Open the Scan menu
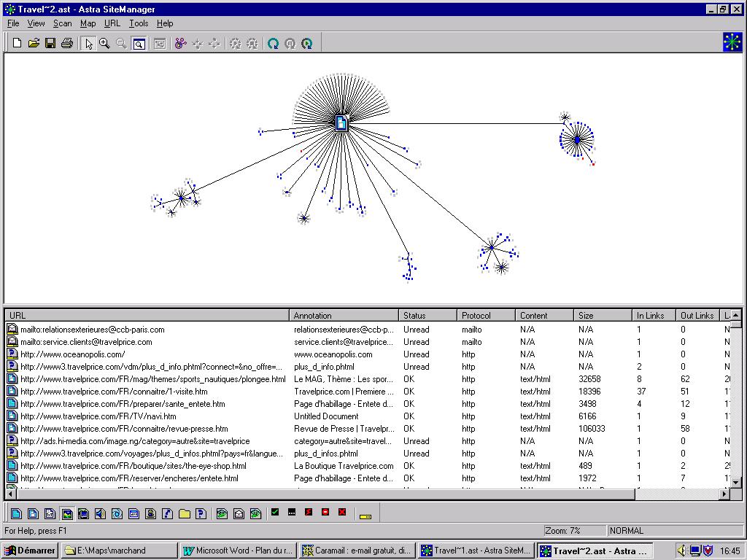 coord(63,23)
